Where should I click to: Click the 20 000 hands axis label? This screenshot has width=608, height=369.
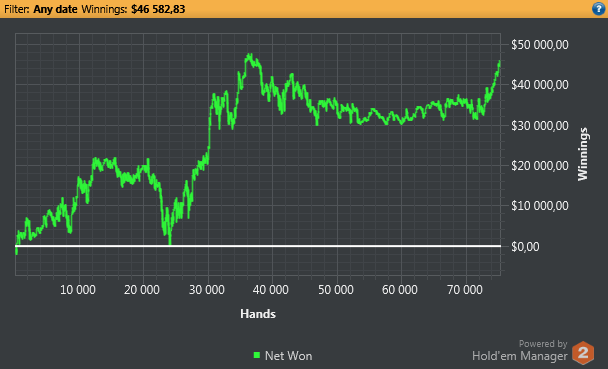click(142, 290)
